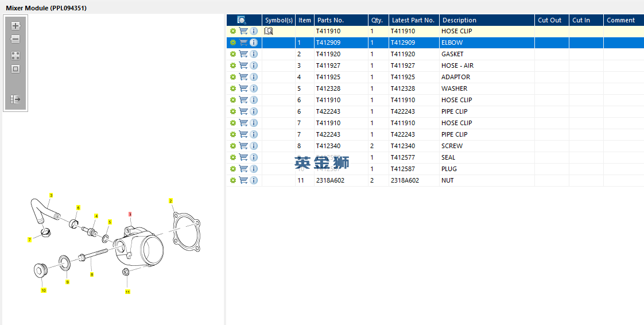Click the Cut In column header
The image size is (644, 325).
pos(586,20)
